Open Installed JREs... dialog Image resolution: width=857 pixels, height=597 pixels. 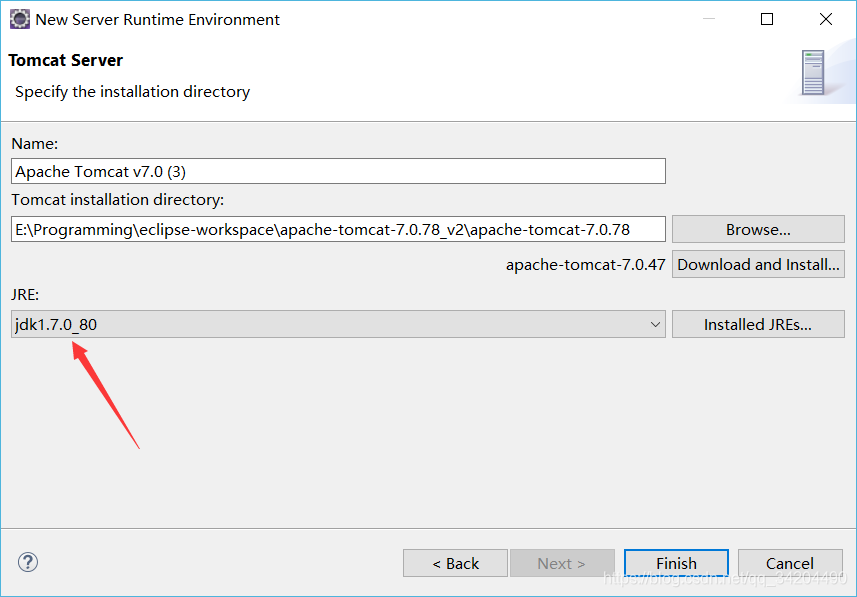pyautogui.click(x=758, y=324)
